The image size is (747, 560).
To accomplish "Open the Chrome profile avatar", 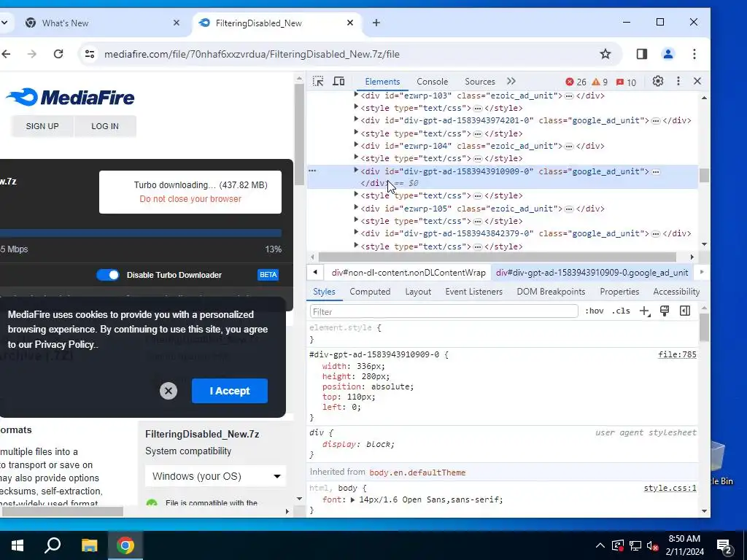I will 668,54.
